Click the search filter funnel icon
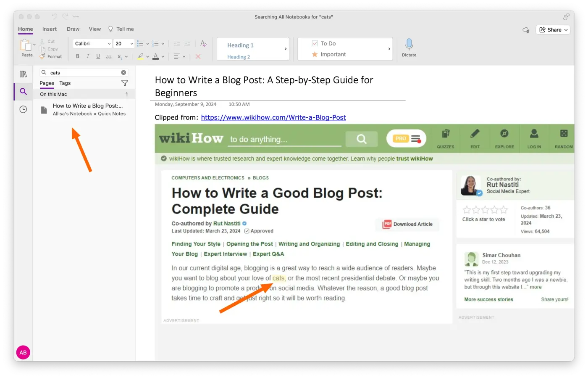588x378 pixels. click(125, 83)
